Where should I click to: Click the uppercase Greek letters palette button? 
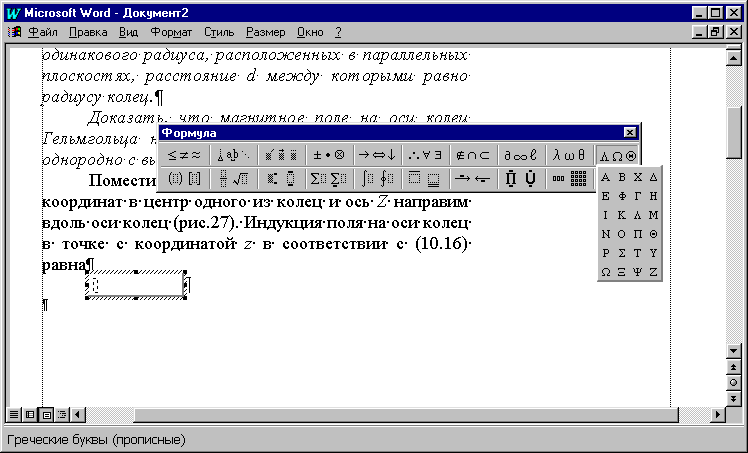click(618, 155)
